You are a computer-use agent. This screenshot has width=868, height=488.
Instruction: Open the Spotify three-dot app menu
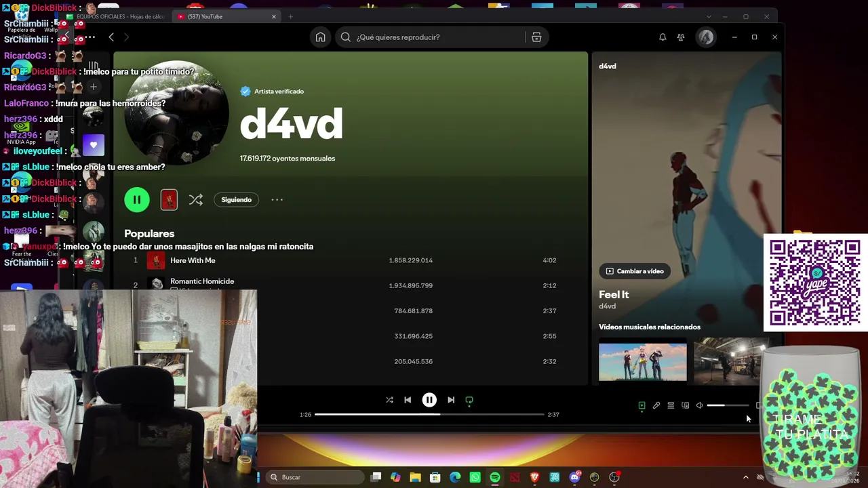pos(90,37)
